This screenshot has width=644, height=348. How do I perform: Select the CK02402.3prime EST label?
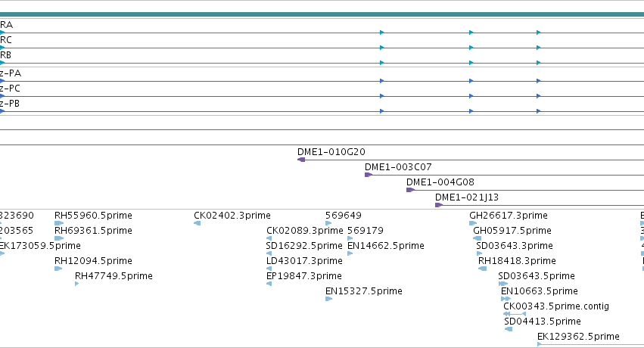click(x=232, y=216)
